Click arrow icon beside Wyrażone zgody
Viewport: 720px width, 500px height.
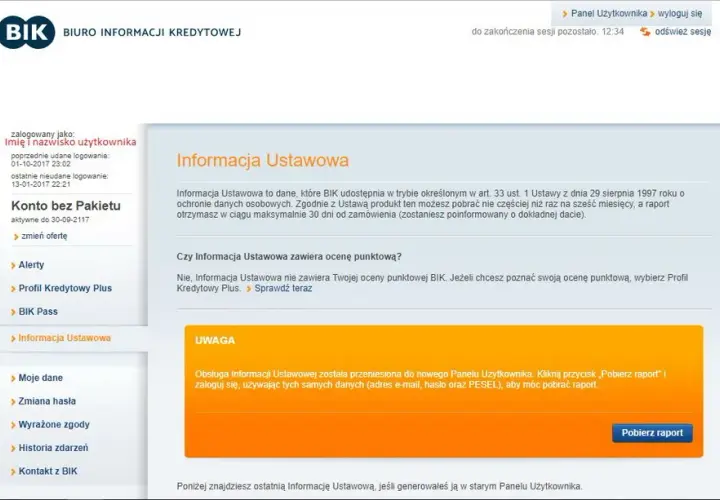pos(13,425)
